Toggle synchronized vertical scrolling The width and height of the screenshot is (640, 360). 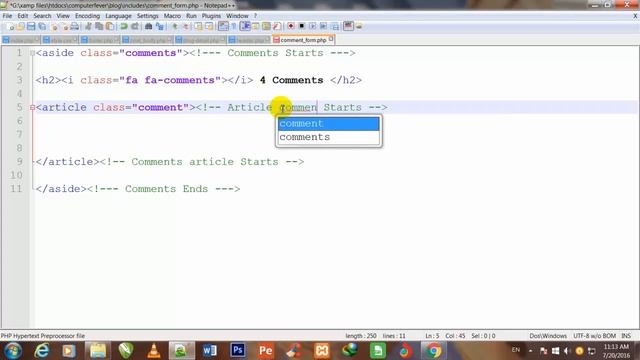pyautogui.click(x=199, y=26)
